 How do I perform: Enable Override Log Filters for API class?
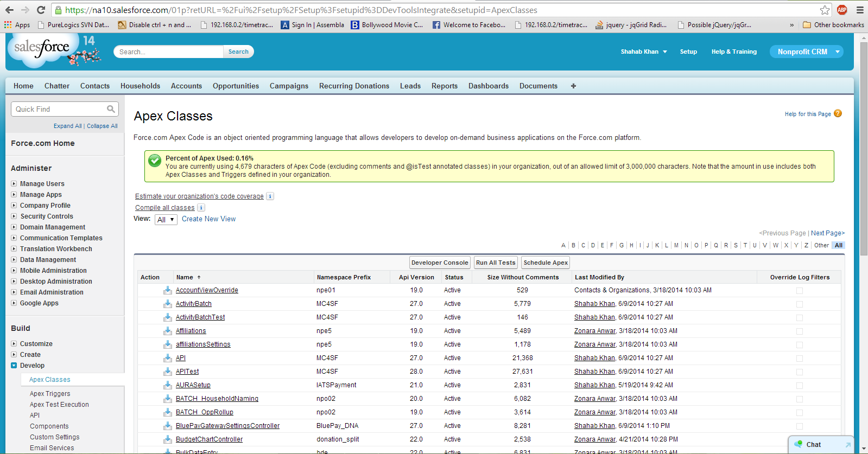point(800,359)
